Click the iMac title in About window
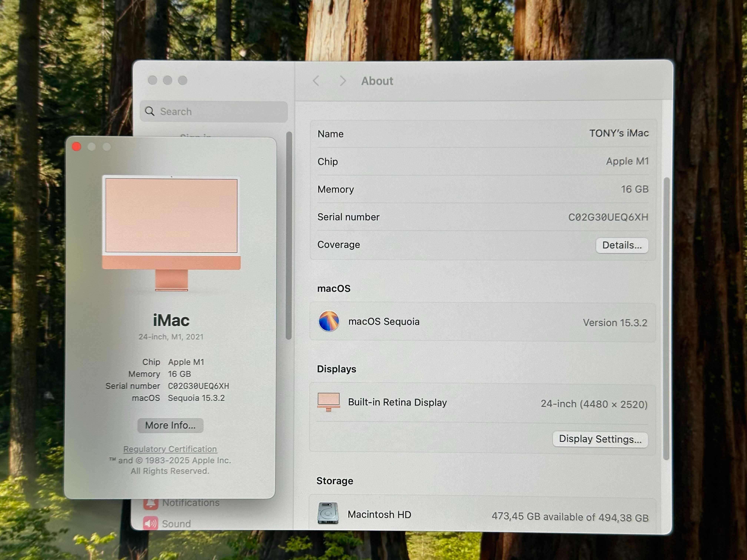 click(171, 320)
